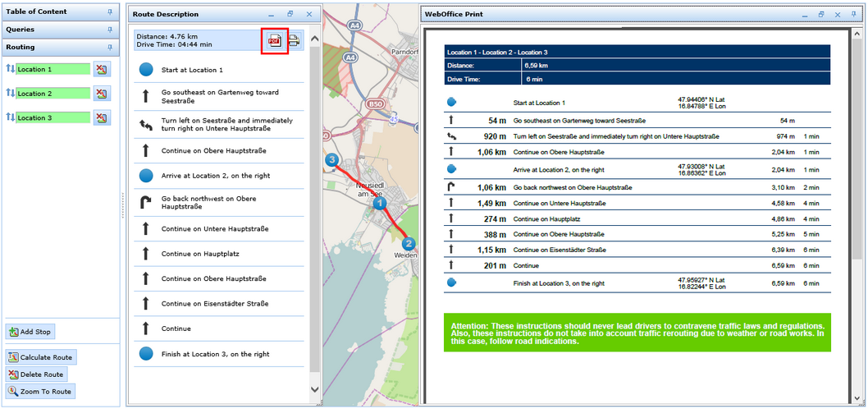This screenshot has height=409, width=868.
Task: Remove the Location 2 stop
Action: pos(101,94)
